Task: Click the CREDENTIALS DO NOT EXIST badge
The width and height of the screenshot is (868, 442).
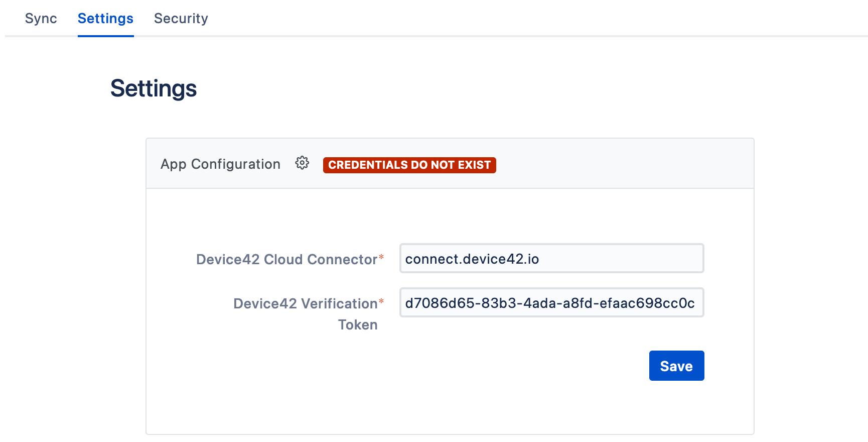Action: 409,165
